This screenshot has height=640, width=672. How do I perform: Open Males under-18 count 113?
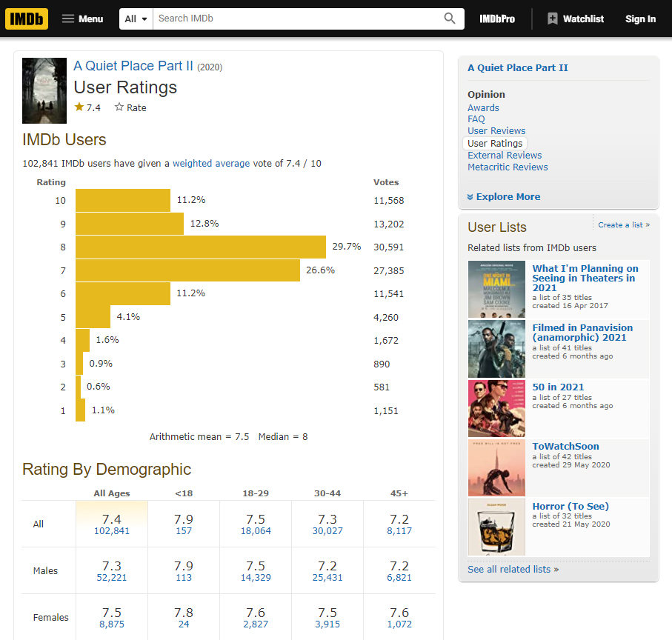pyautogui.click(x=184, y=578)
